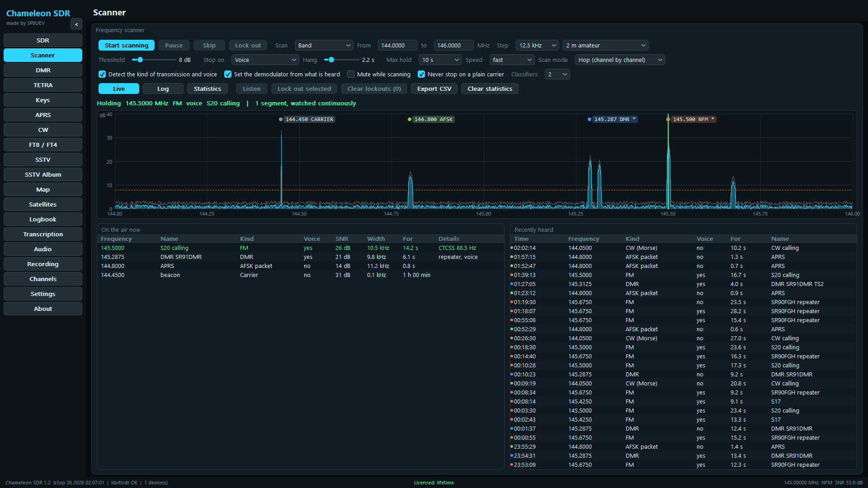Image resolution: width=868 pixels, height=488 pixels.
Task: Open the Classifiers count dropdown
Action: [557, 75]
